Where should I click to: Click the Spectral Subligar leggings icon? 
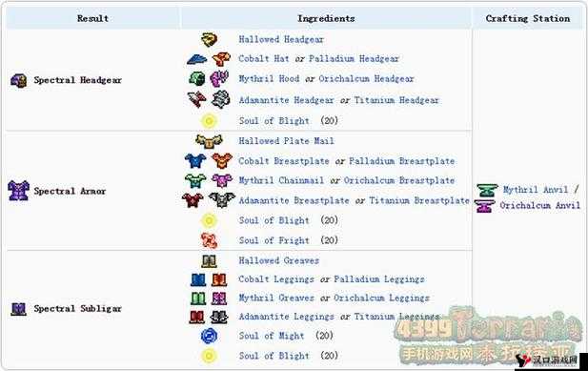[18, 309]
